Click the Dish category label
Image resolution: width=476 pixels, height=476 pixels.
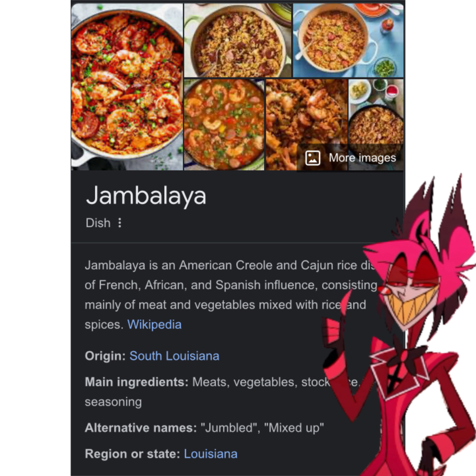click(x=98, y=223)
